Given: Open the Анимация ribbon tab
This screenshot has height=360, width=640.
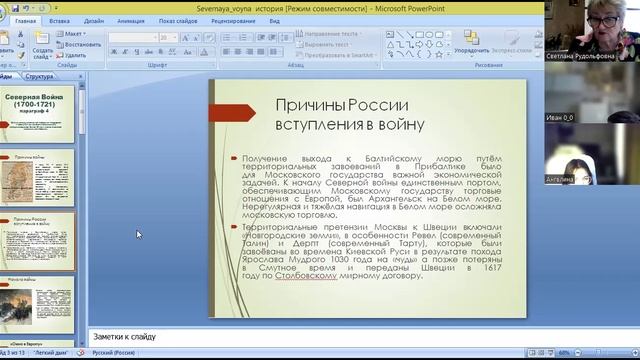Looking at the screenshot, I should tap(131, 21).
